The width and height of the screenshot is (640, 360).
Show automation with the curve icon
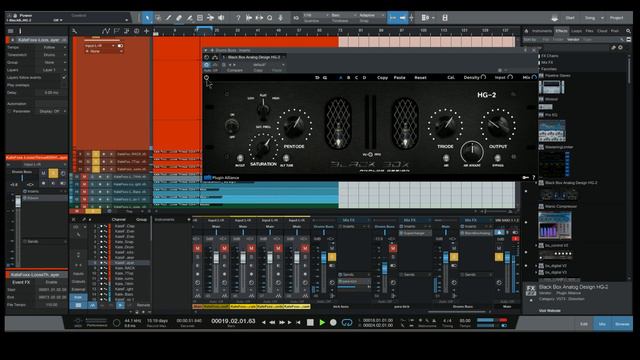[106, 31]
